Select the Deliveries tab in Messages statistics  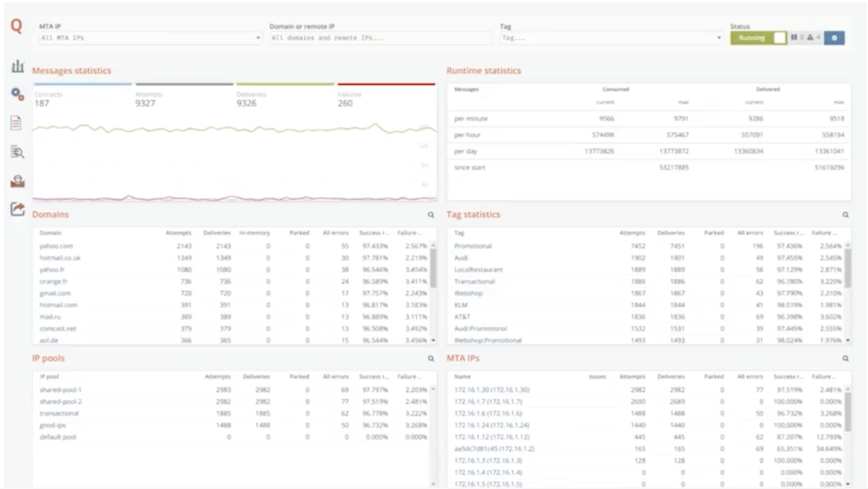click(x=284, y=99)
